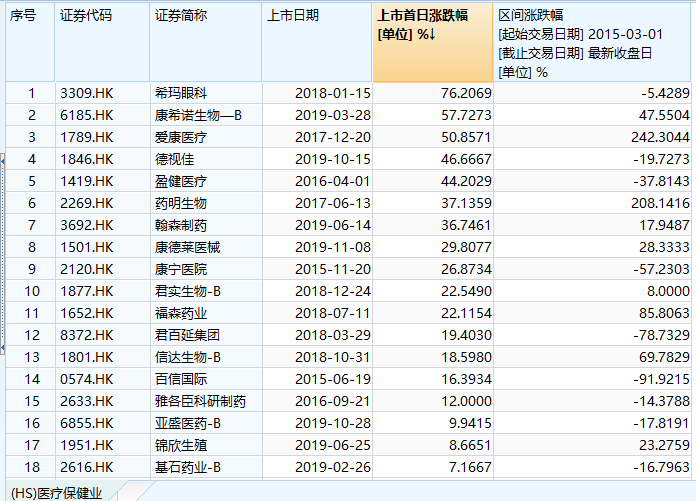Image resolution: width=696 pixels, height=501 pixels.
Task: Click listing date 2018-01-15
Action: 317,93
